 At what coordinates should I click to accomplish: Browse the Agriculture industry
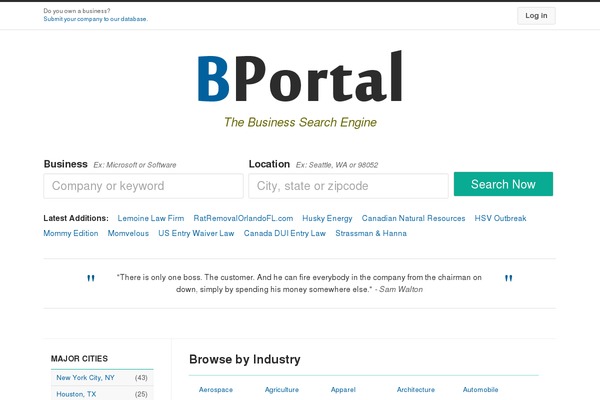282,390
